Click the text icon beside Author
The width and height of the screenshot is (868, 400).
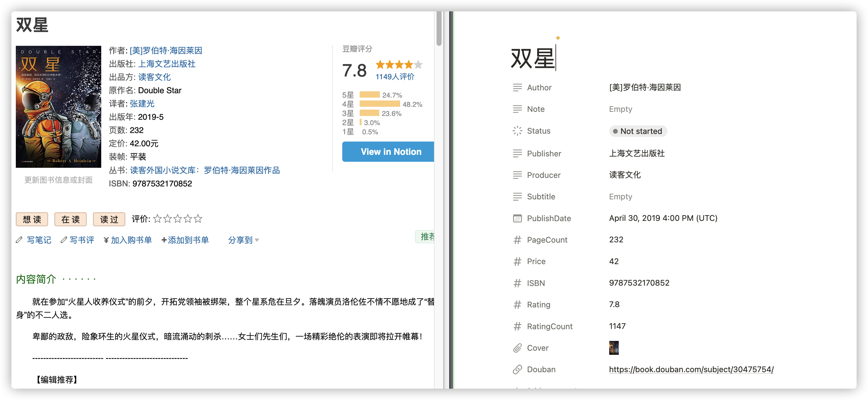pyautogui.click(x=517, y=88)
